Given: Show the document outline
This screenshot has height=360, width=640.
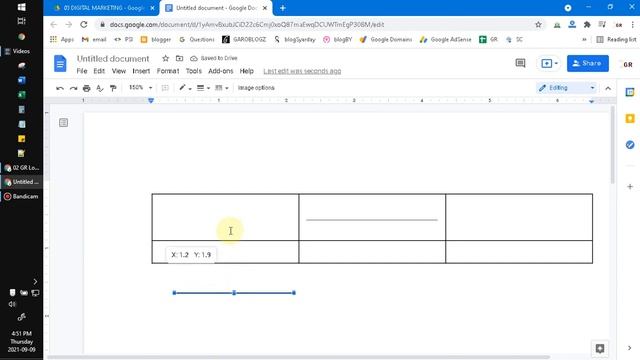Looking at the screenshot, I should [63, 122].
